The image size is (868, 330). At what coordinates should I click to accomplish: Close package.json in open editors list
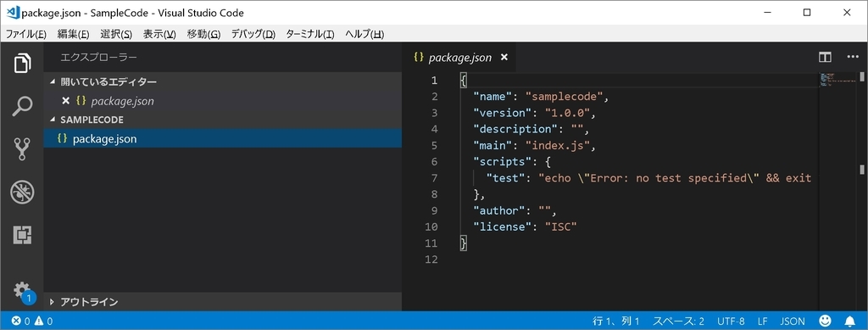coord(65,101)
